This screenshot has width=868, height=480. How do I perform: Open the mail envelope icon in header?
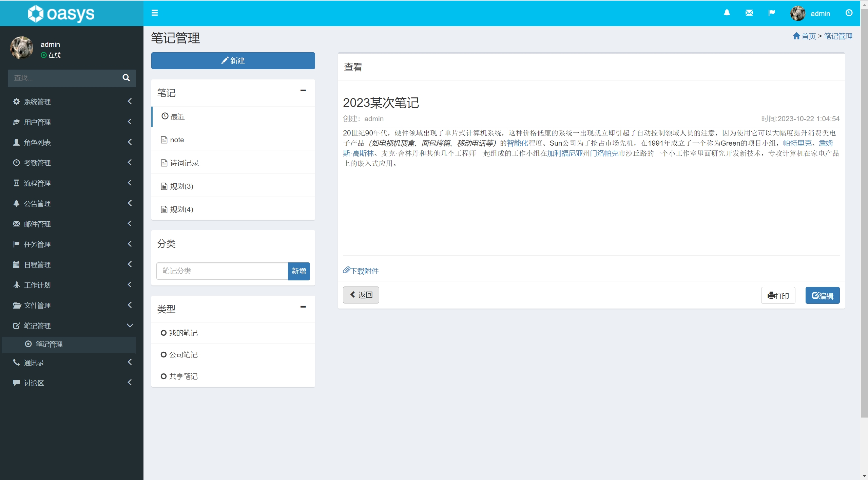(x=749, y=13)
